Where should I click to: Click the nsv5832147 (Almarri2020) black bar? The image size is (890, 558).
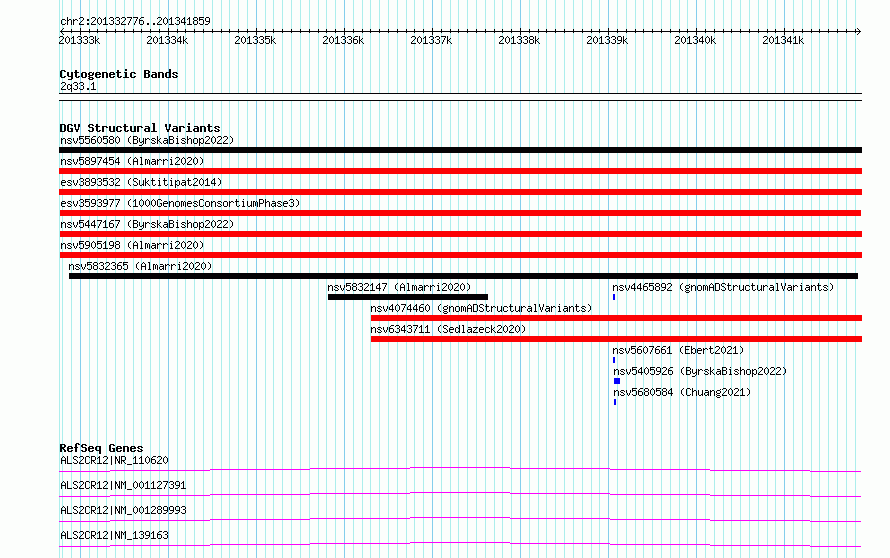click(408, 297)
